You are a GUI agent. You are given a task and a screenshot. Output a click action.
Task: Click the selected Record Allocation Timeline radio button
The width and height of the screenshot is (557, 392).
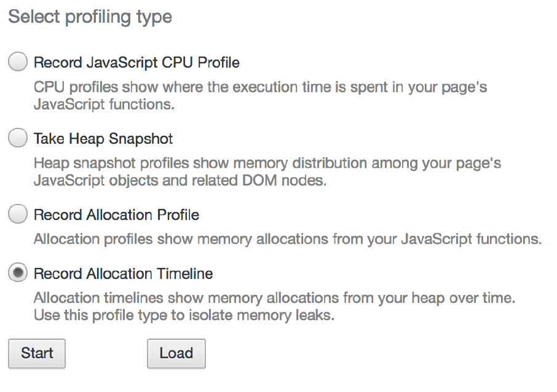click(18, 273)
